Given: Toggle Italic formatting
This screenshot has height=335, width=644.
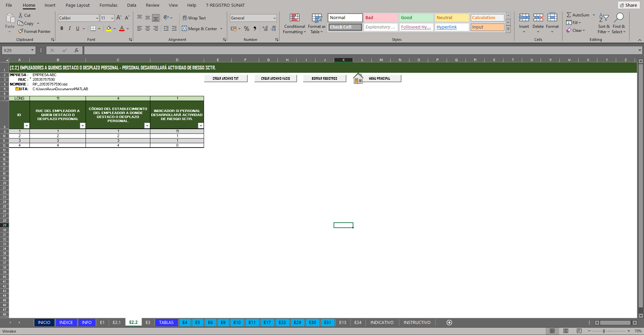Looking at the screenshot, I should (x=70, y=29).
